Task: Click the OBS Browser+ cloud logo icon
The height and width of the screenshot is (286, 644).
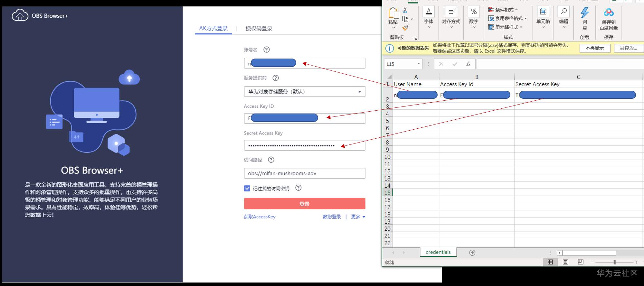Action: (x=20, y=15)
